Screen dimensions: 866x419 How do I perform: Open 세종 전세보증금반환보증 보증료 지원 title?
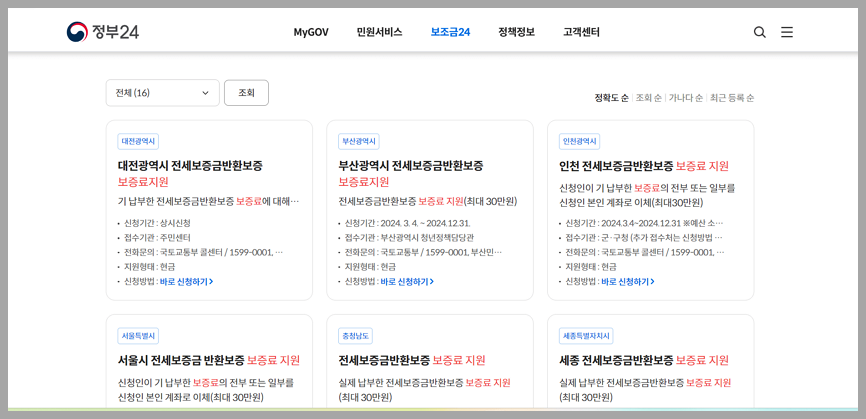644,360
